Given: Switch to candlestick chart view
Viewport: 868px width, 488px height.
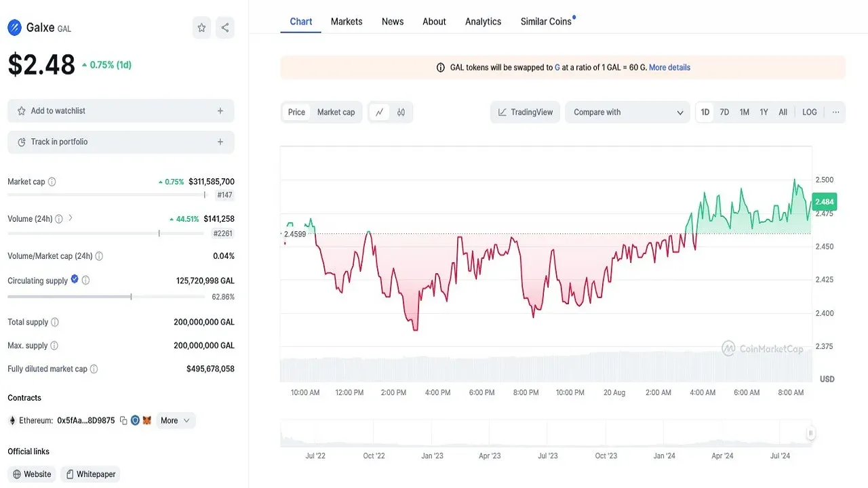Looking at the screenshot, I should (401, 113).
